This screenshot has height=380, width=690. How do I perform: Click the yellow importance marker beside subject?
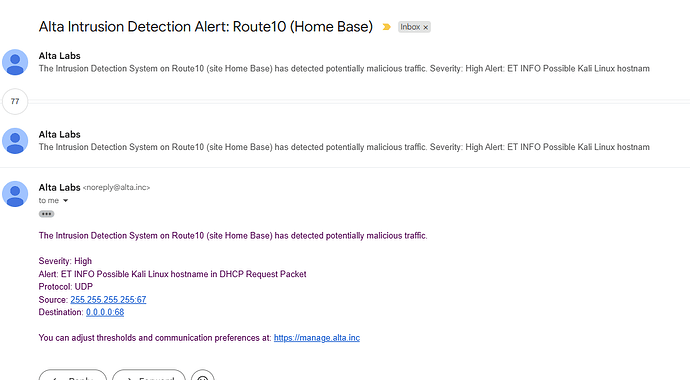(386, 27)
